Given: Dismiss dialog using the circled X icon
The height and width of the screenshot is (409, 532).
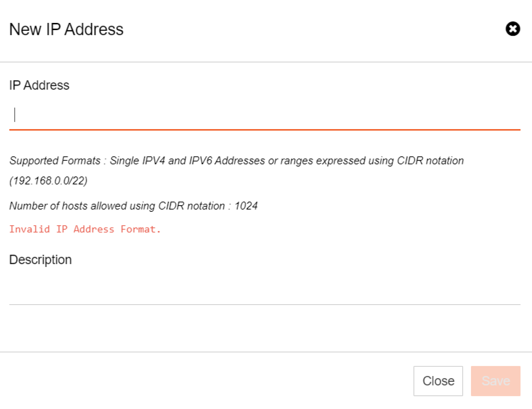Looking at the screenshot, I should point(513,29).
